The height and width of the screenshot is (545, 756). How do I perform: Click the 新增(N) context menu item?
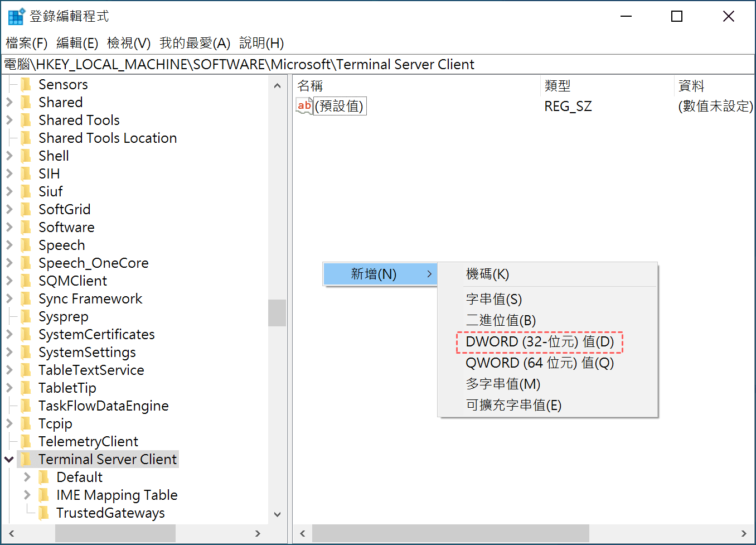tap(380, 274)
